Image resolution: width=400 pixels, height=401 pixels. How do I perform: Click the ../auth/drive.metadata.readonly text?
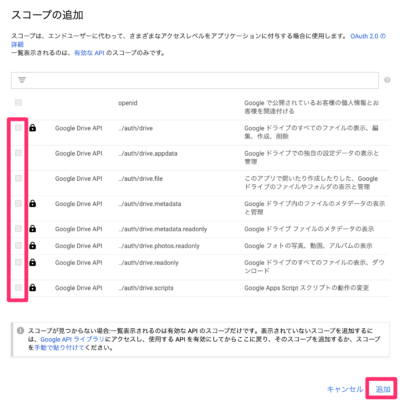coord(163,229)
